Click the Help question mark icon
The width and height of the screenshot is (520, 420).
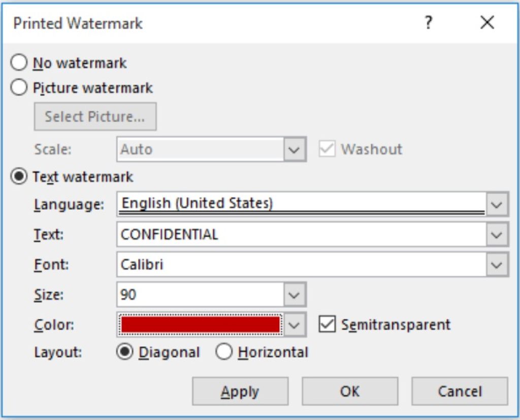(428, 23)
